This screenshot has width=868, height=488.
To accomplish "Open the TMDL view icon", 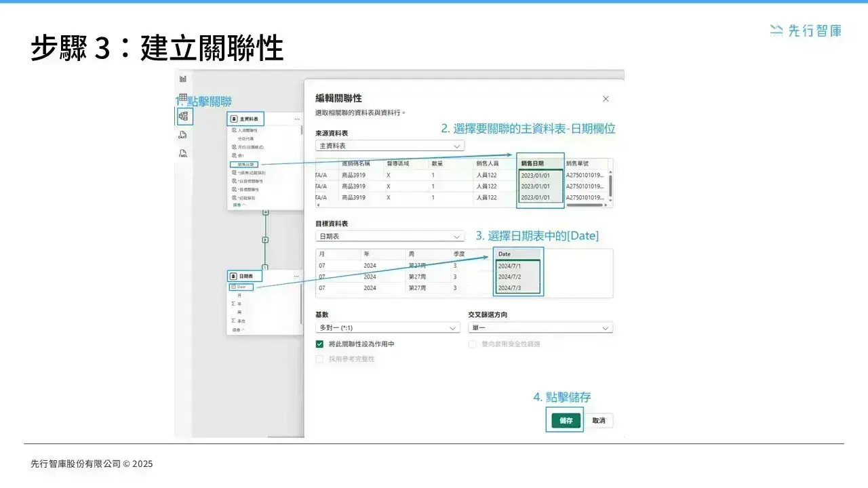I will click(183, 154).
